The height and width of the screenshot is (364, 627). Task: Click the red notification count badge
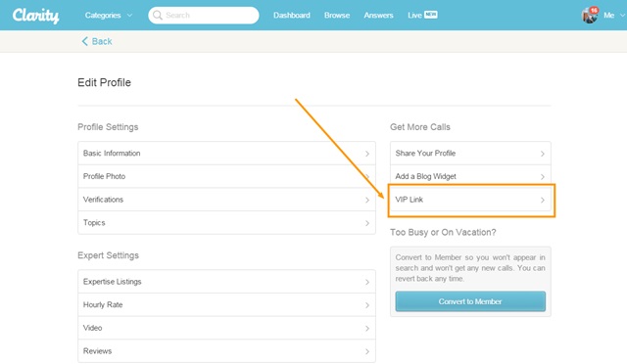coord(594,10)
